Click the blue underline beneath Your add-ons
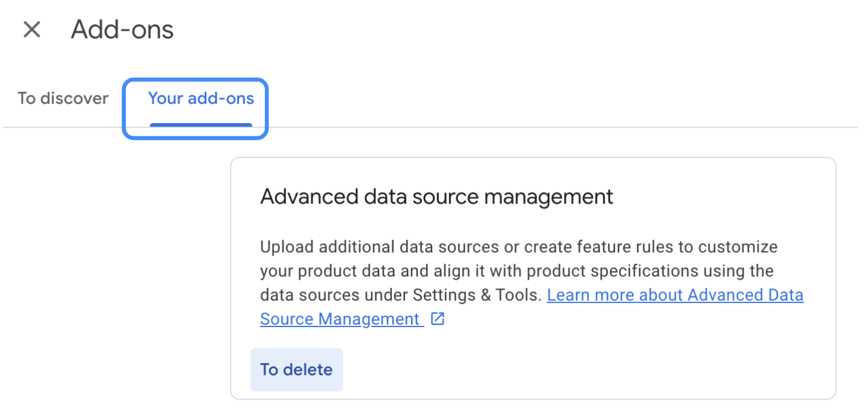Viewport: 868px width, 420px height. pyautogui.click(x=201, y=125)
